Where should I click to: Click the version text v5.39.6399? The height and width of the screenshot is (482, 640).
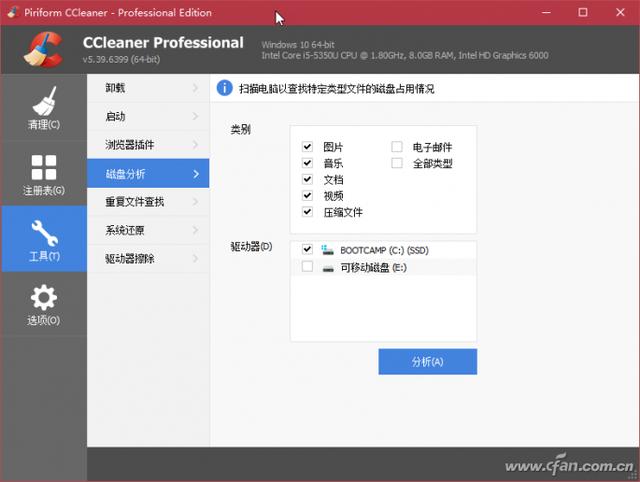(x=121, y=60)
